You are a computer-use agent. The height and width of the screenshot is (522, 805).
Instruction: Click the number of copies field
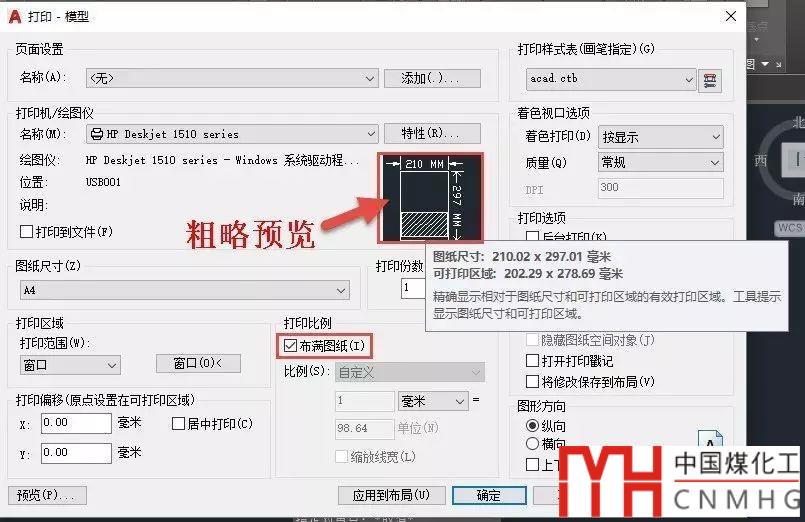[x=413, y=288]
